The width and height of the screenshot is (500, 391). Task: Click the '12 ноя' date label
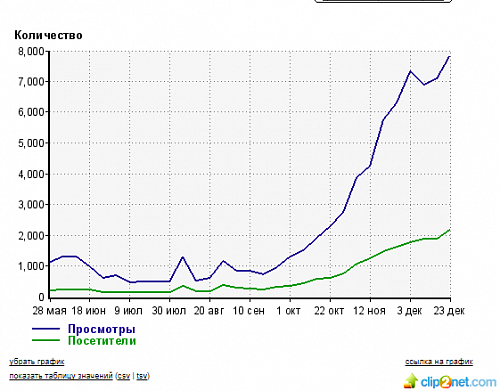click(369, 311)
